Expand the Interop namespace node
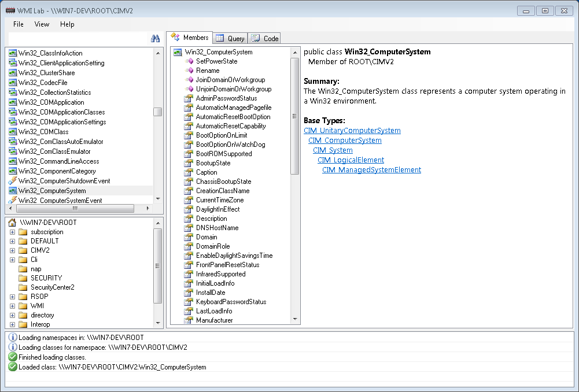The width and height of the screenshot is (579, 392). click(x=12, y=324)
